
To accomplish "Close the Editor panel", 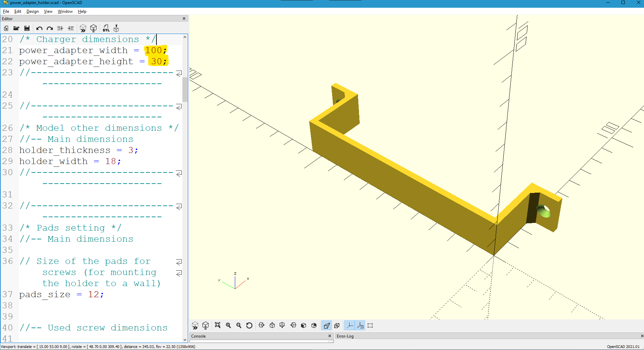I will (184, 18).
